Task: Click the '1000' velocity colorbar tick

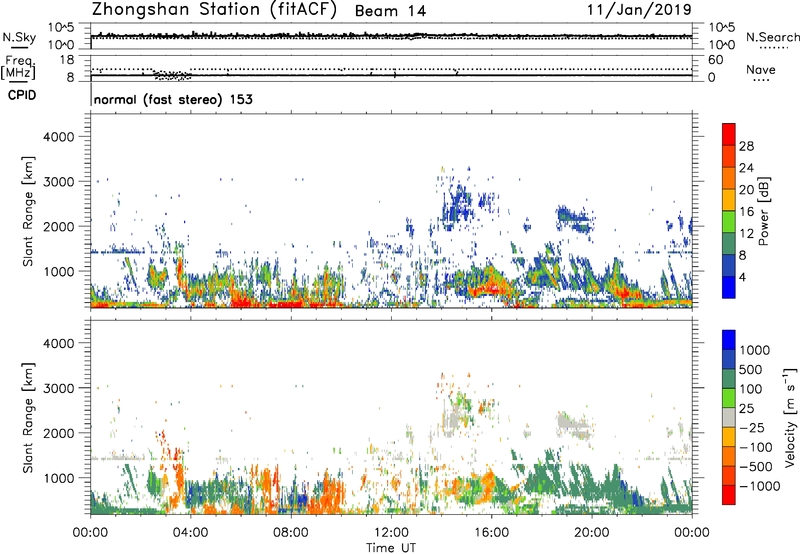Action: click(755, 350)
